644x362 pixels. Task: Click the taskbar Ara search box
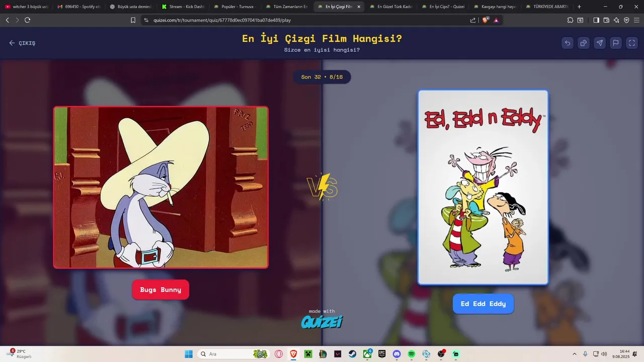[x=233, y=354]
